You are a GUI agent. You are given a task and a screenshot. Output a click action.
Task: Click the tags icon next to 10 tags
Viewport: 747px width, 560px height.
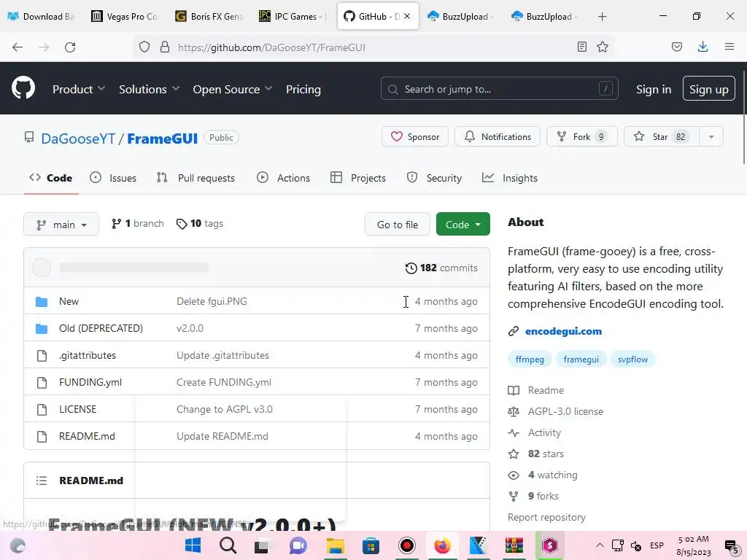tap(182, 224)
